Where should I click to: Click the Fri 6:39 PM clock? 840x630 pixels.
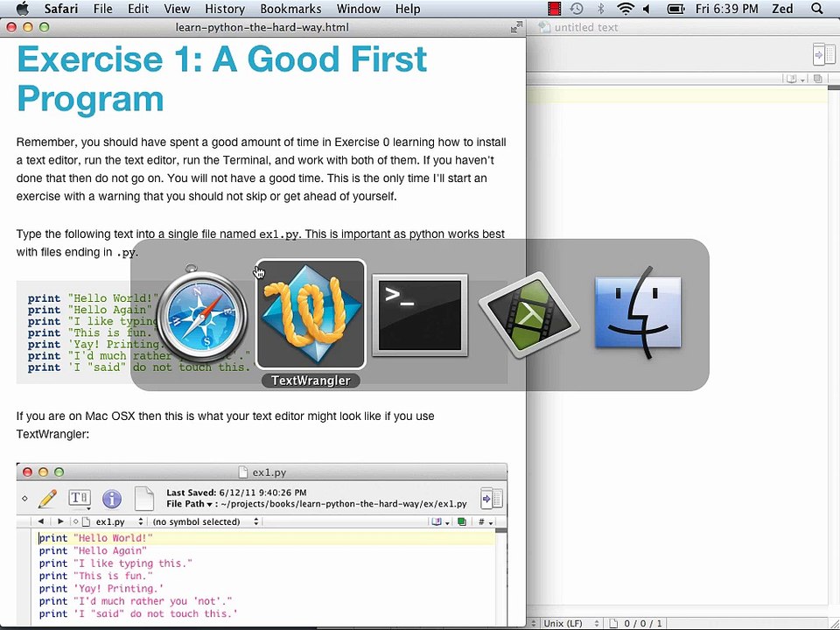tap(726, 9)
